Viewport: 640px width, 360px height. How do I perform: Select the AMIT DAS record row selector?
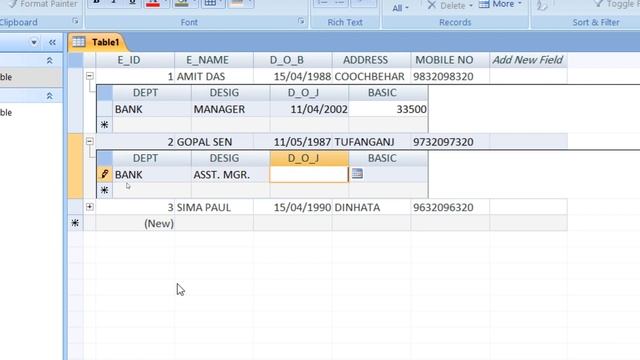(76, 100)
